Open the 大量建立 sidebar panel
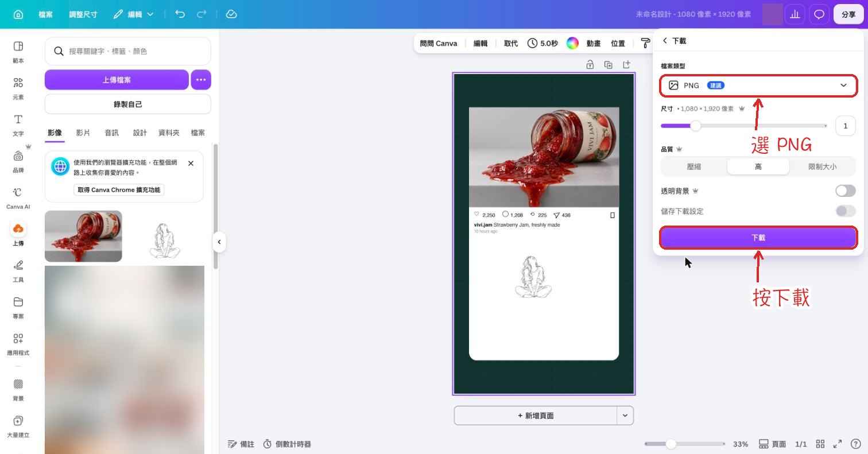Screen dimensions: 868x454 18,426
